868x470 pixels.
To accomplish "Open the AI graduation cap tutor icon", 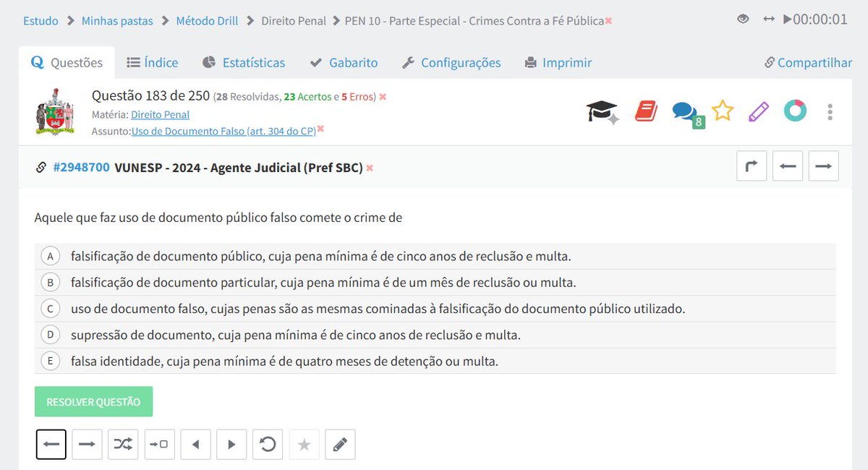I will tap(602, 112).
